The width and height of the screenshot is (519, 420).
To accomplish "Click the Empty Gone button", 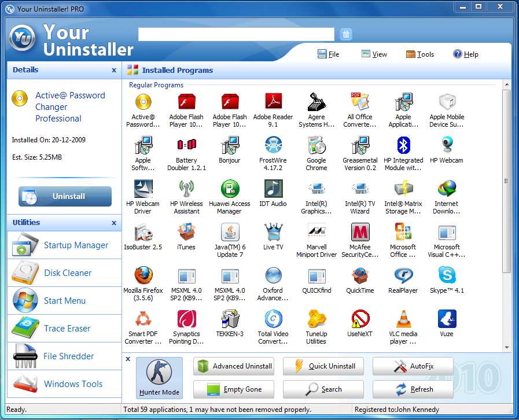I will pos(234,389).
